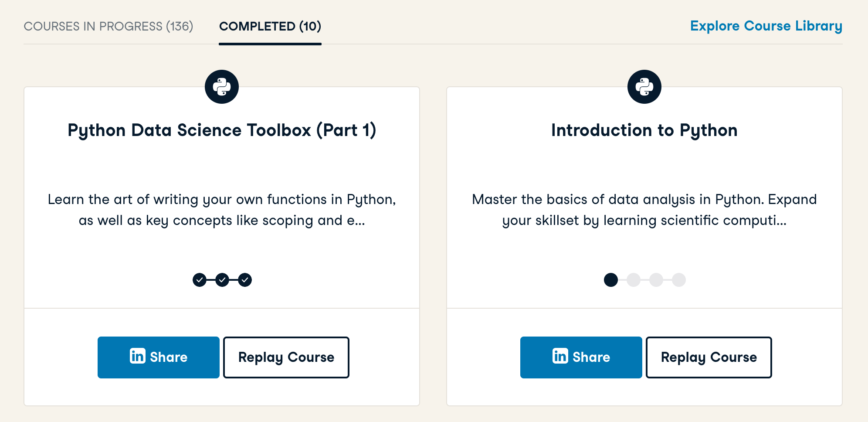Click the filled first dot in Introduction to Python
868x422 pixels.
coord(611,280)
